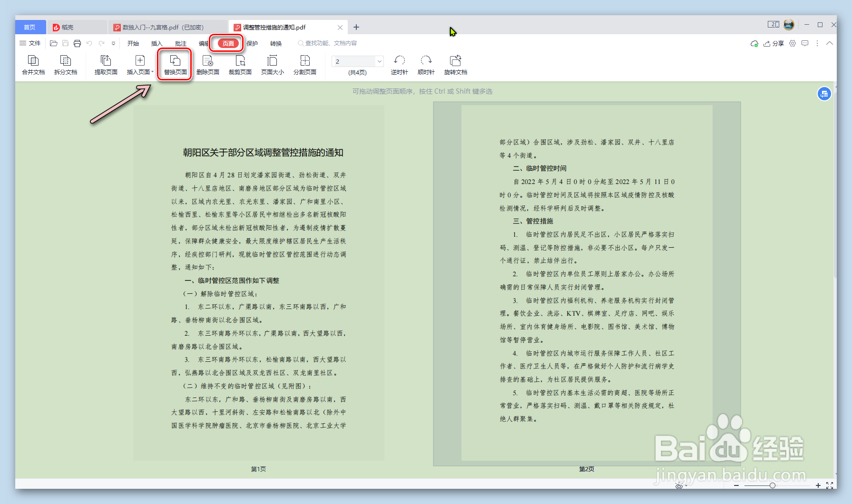Click the 查找功能 search box
The image size is (852, 504).
click(x=328, y=43)
